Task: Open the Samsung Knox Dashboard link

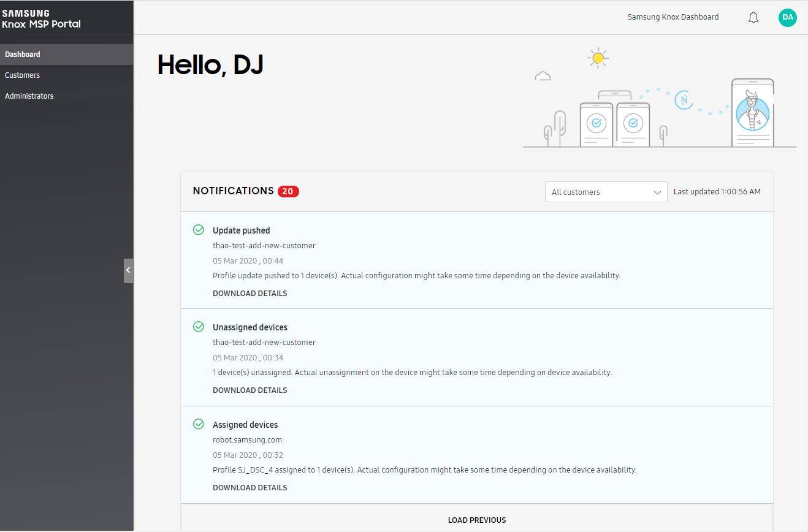Action: pos(673,17)
